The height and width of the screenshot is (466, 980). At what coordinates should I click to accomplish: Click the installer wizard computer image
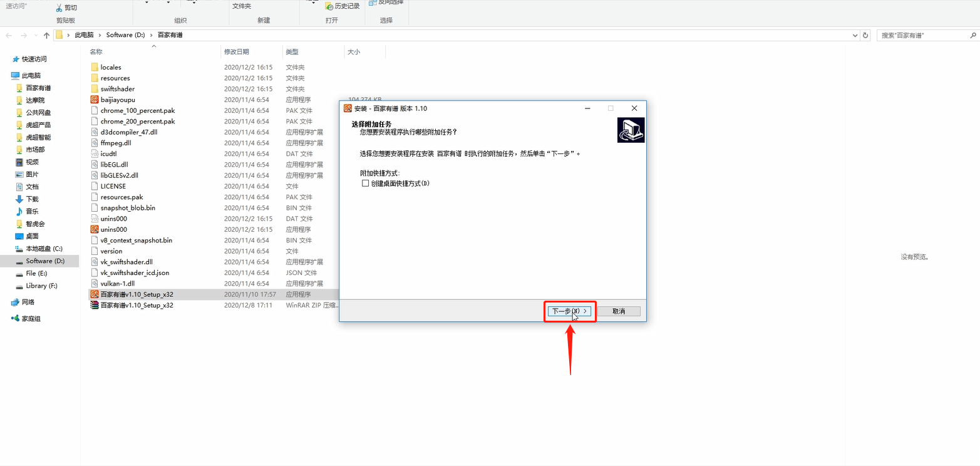click(631, 130)
